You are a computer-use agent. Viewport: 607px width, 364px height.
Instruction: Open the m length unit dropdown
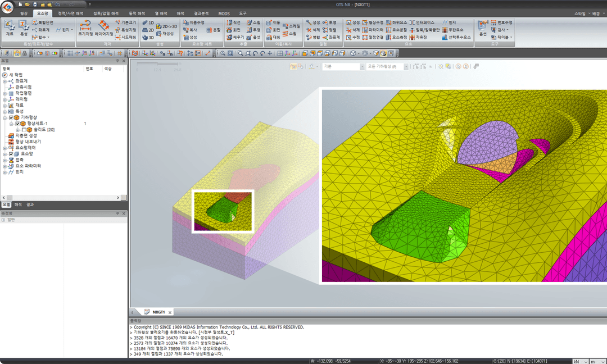pyautogui.click(x=597, y=361)
